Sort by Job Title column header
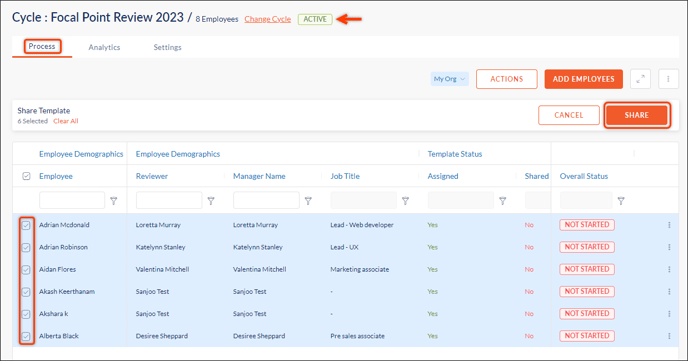The image size is (688, 361). pos(345,176)
